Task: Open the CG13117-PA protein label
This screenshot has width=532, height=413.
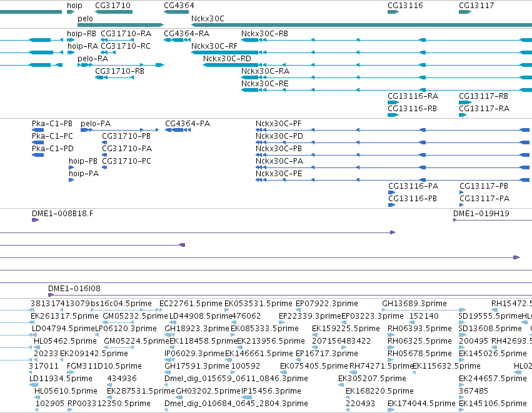Action: (x=484, y=199)
